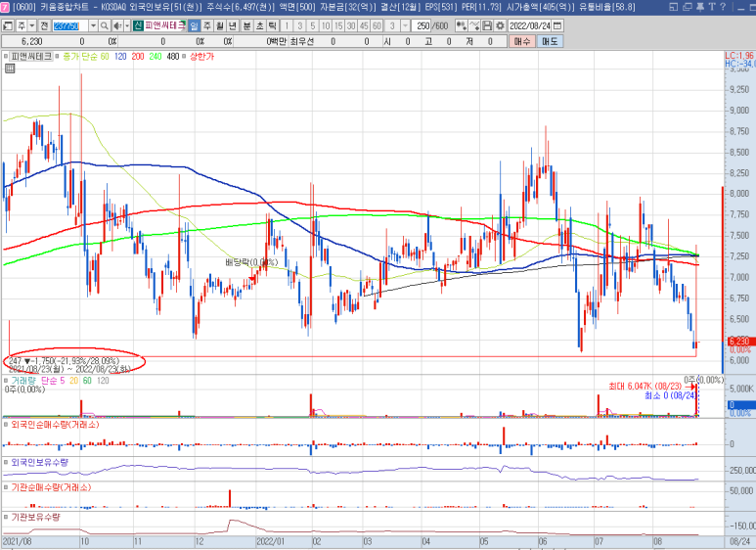The height and width of the screenshot is (550, 756).
Task: Click the 기관보유수량 panel label
Action: point(35,517)
